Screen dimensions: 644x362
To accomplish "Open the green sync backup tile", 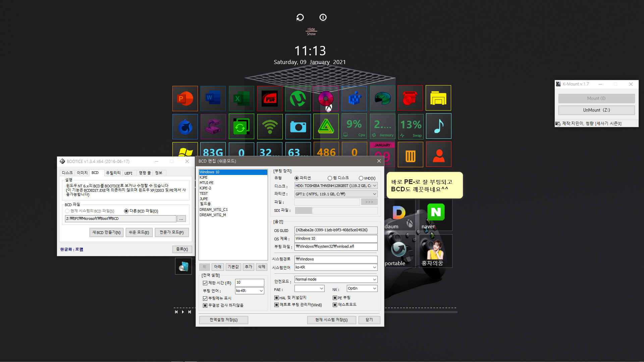I will [x=241, y=126].
